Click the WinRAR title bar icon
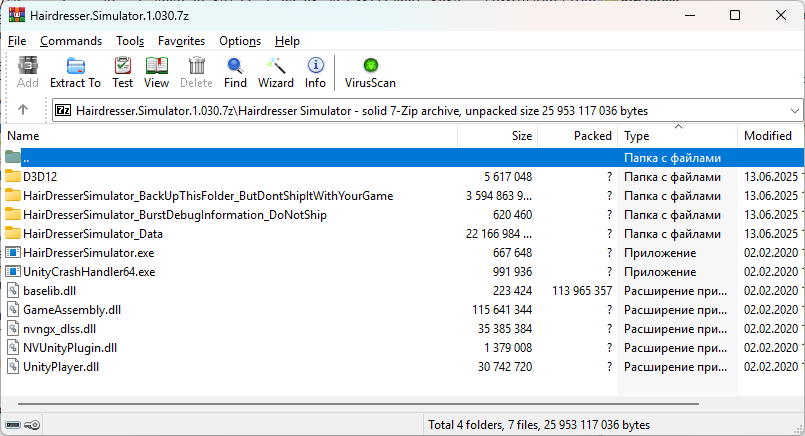This screenshot has height=436, width=805. click(x=16, y=15)
